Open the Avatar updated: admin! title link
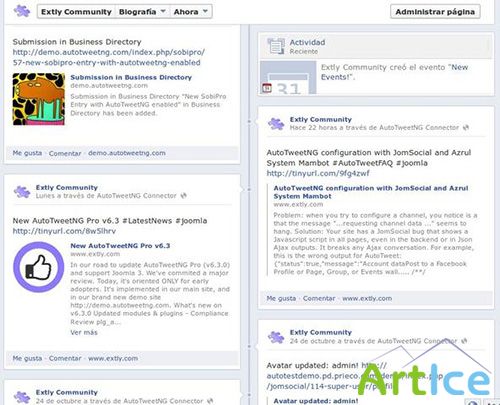This screenshot has height=405, width=500. coord(316,401)
